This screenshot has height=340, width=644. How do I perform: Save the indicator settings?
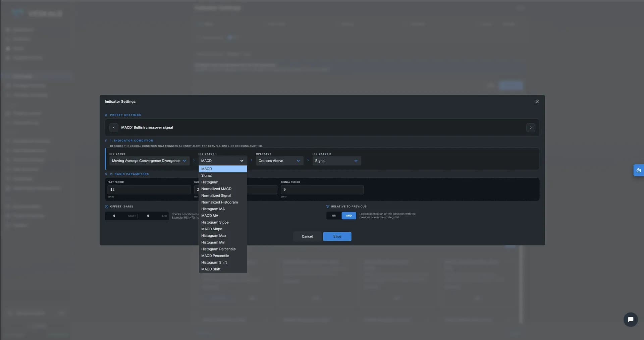pos(337,237)
